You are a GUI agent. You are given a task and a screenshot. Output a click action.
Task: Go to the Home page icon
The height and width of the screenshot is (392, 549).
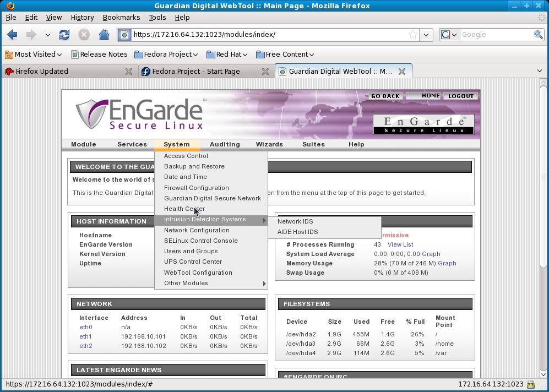(x=104, y=35)
